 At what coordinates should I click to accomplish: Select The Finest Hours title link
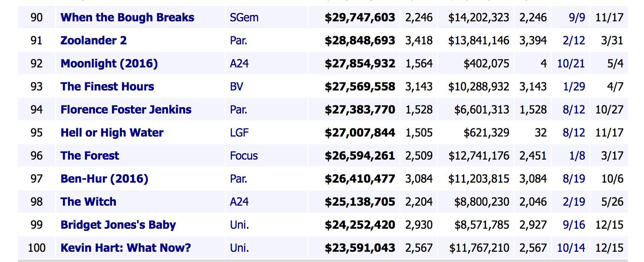pos(107,87)
